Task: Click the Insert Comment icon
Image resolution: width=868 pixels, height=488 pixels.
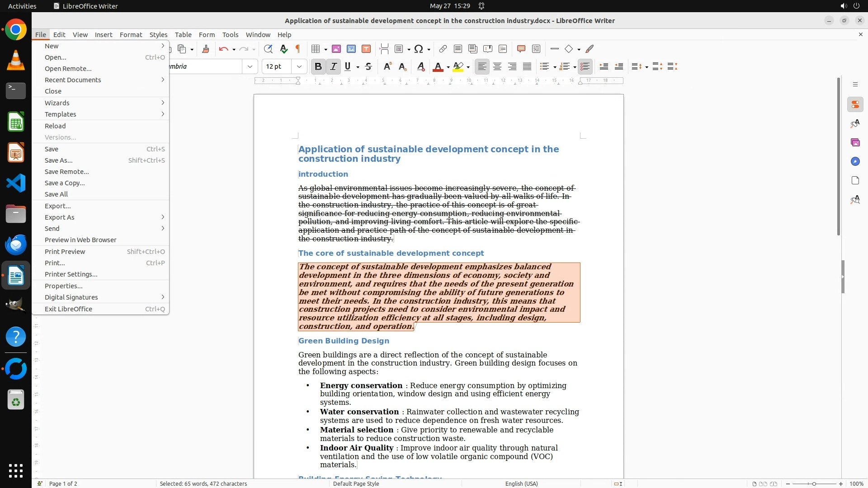Action: (x=521, y=49)
